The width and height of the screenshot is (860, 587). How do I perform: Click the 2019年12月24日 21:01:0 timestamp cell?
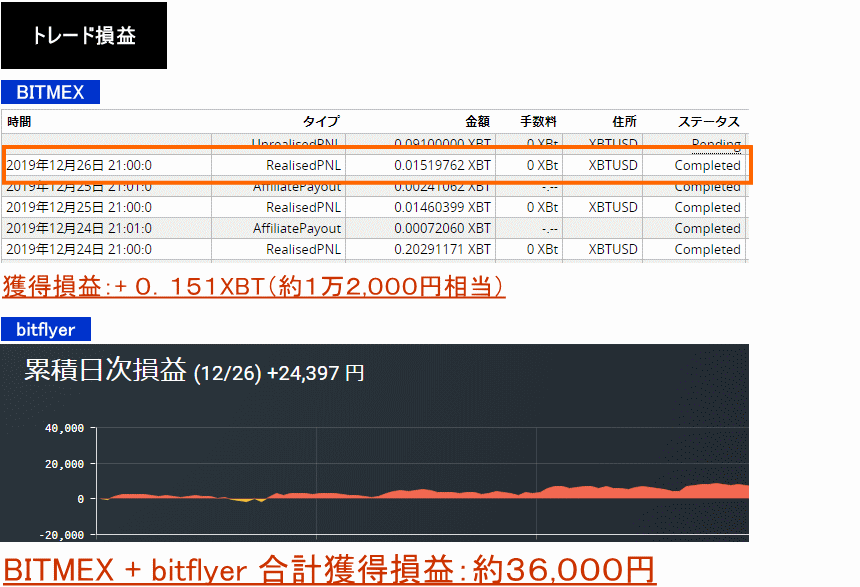point(79,228)
